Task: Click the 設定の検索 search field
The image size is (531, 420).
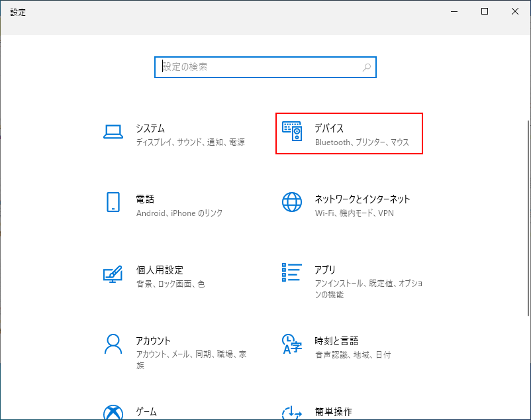Action: point(265,68)
